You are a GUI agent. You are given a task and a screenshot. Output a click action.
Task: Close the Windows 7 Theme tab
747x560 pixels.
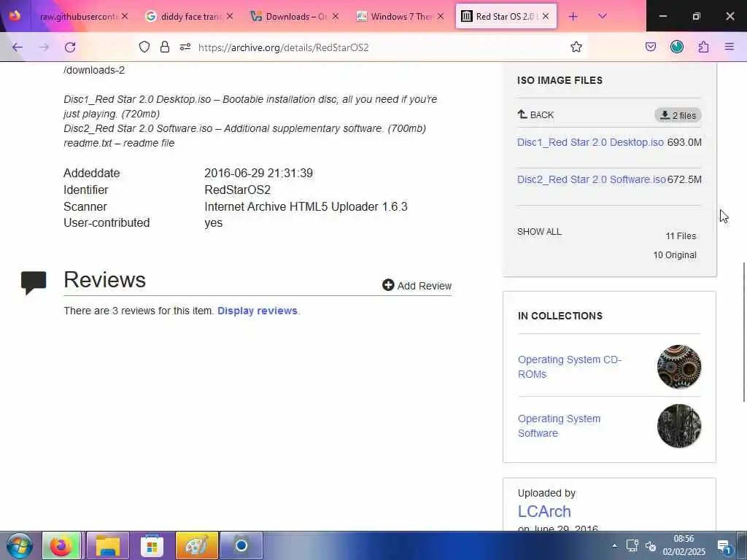[441, 16]
